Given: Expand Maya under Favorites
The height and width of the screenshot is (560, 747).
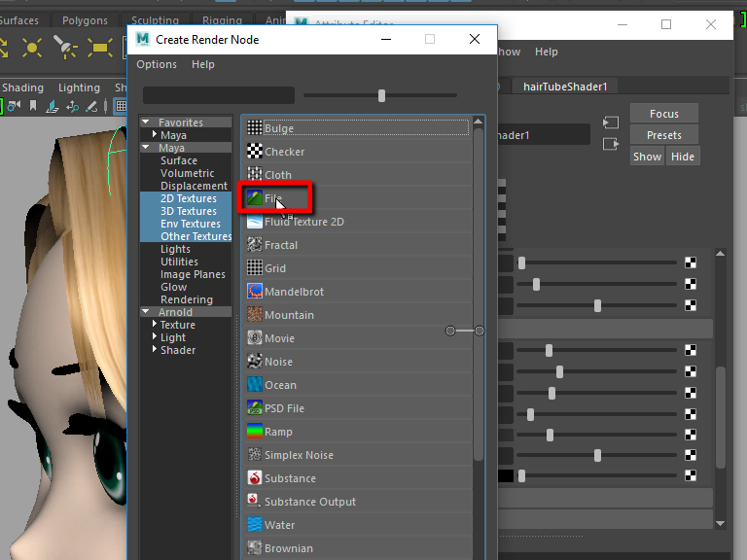Looking at the screenshot, I should pyautogui.click(x=155, y=134).
